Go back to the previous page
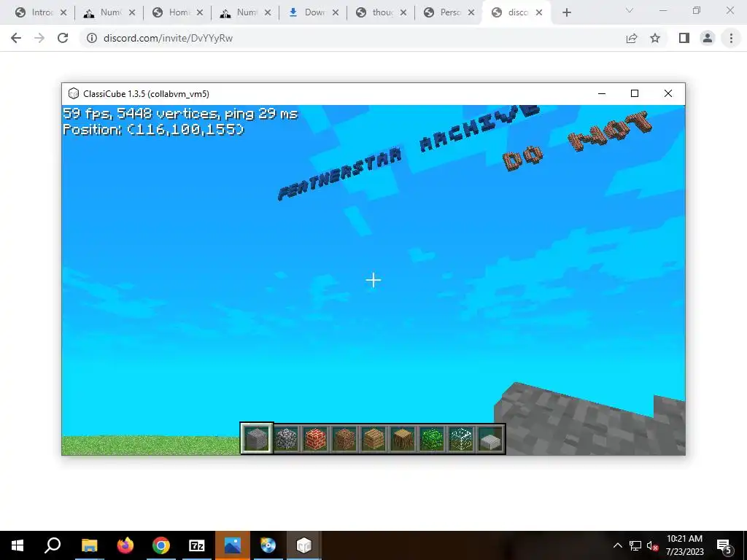This screenshot has height=560, width=747. click(16, 38)
